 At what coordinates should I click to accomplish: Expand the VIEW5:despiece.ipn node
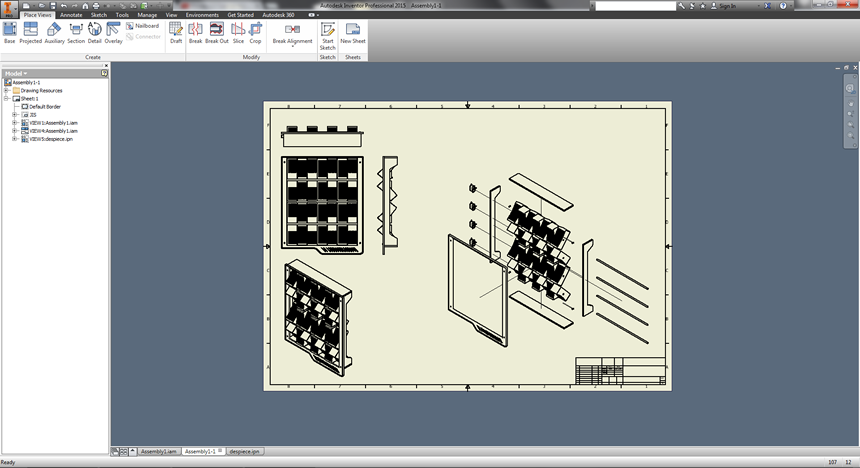(x=15, y=139)
